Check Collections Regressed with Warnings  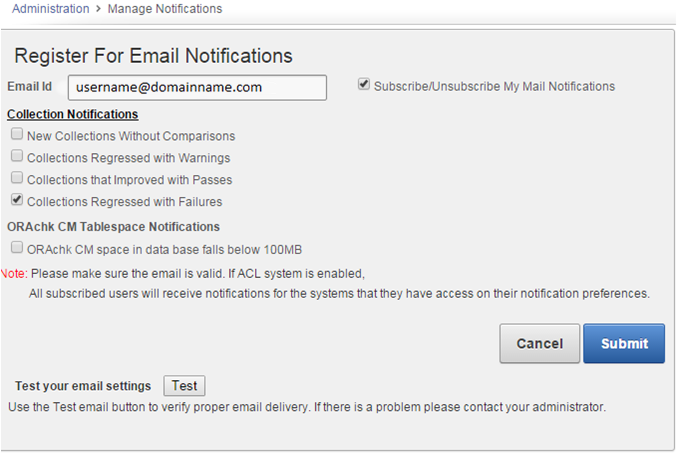click(17, 157)
